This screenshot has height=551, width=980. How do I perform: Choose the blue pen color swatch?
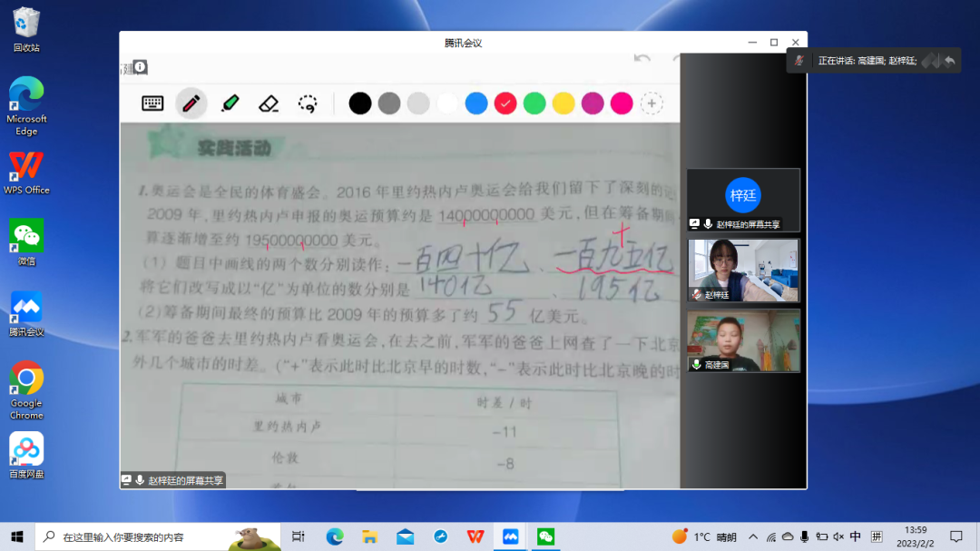coord(476,103)
